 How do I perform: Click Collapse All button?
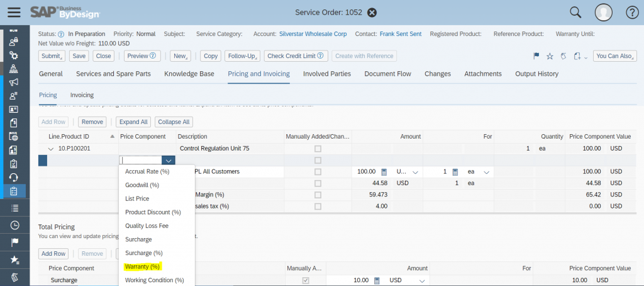(x=174, y=122)
